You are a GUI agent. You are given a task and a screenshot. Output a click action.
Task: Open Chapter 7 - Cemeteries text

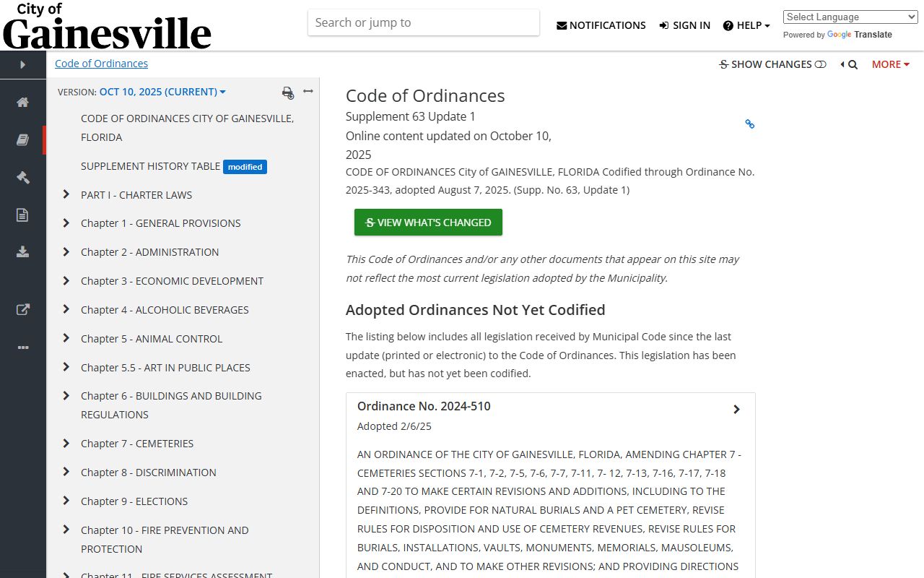coord(137,444)
